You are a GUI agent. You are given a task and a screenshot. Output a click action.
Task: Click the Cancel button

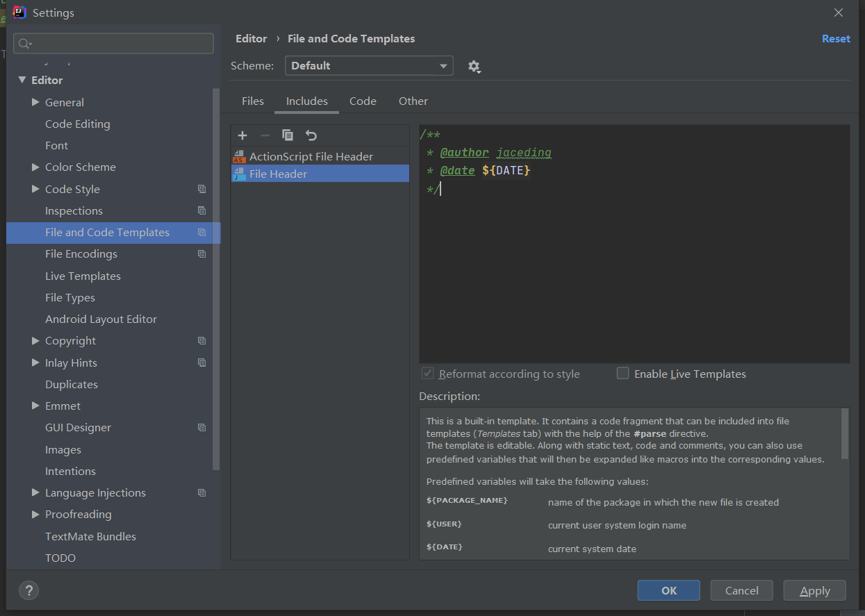pyautogui.click(x=741, y=590)
